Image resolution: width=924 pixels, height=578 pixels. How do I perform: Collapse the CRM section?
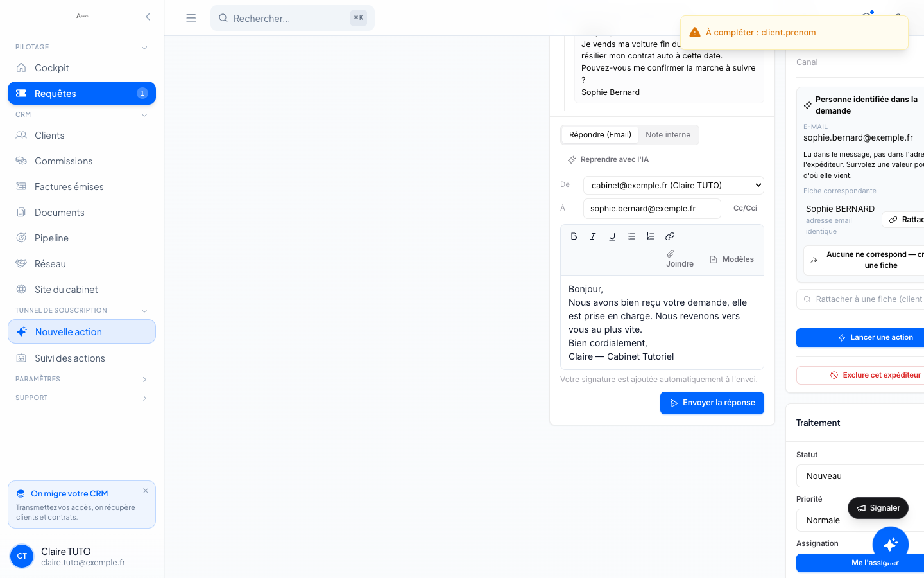[x=144, y=115]
